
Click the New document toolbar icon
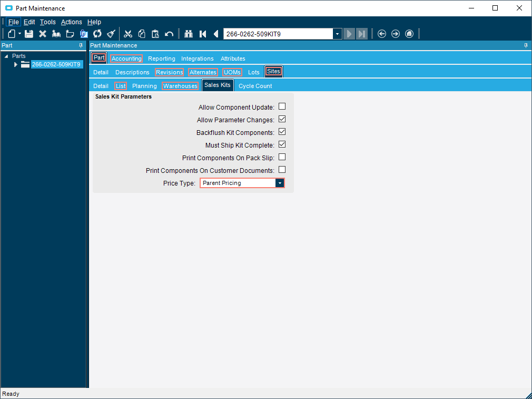(x=12, y=34)
